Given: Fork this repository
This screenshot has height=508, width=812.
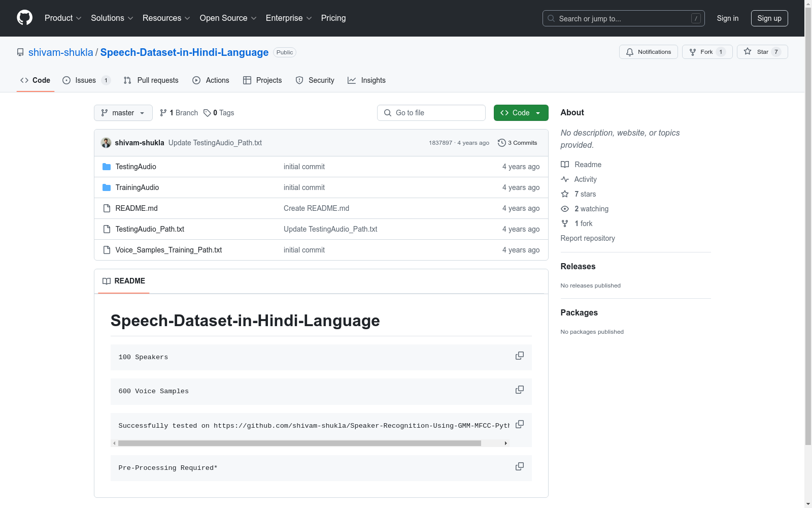Looking at the screenshot, I should 707,52.
